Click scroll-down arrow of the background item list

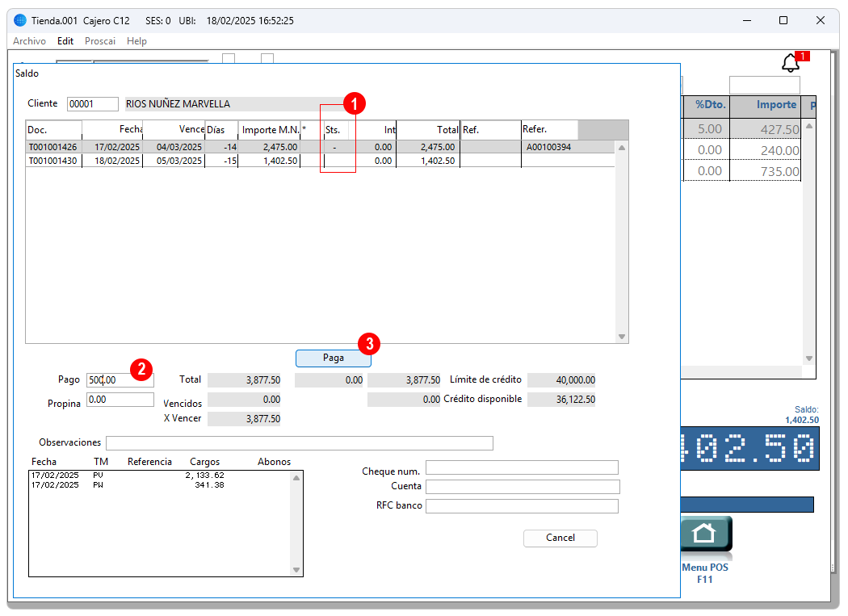pos(809,358)
